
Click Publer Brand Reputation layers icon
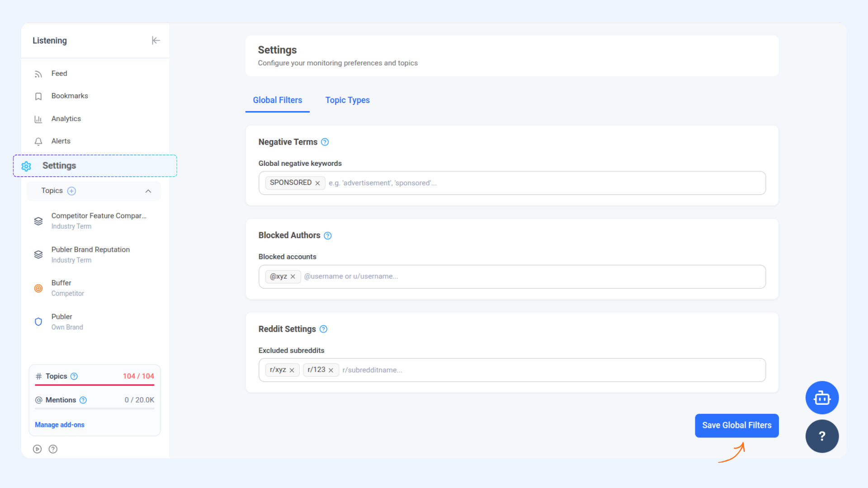38,255
